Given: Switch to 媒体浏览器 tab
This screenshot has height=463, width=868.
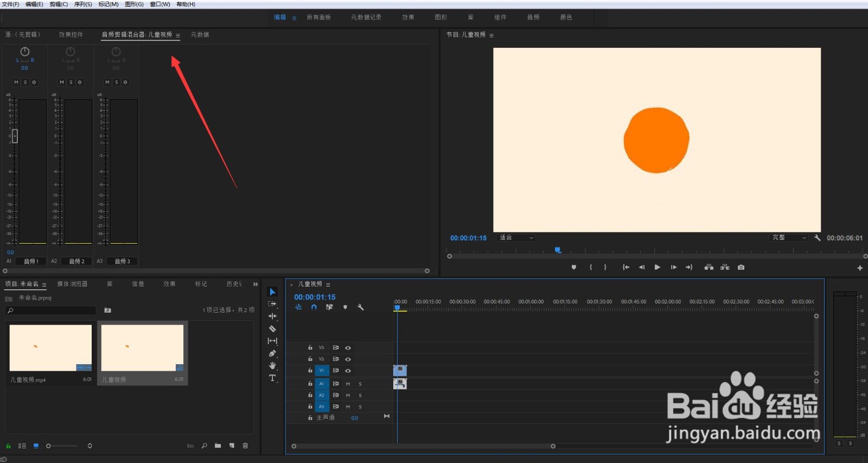Looking at the screenshot, I should point(72,284).
